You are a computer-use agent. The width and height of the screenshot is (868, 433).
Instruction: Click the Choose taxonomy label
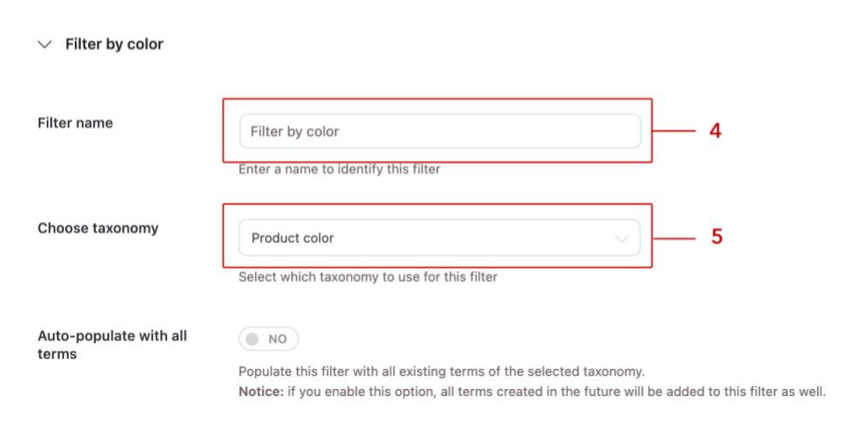click(98, 228)
